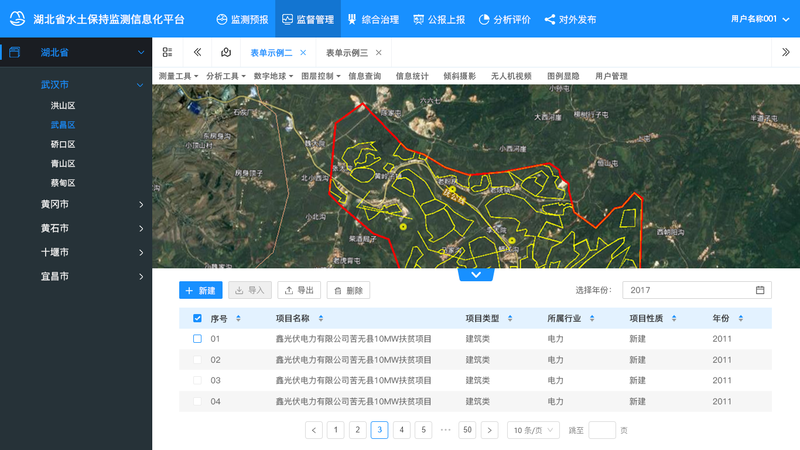Sort by 年份 column arrows
Image resolution: width=800 pixels, height=450 pixels.
(x=741, y=318)
